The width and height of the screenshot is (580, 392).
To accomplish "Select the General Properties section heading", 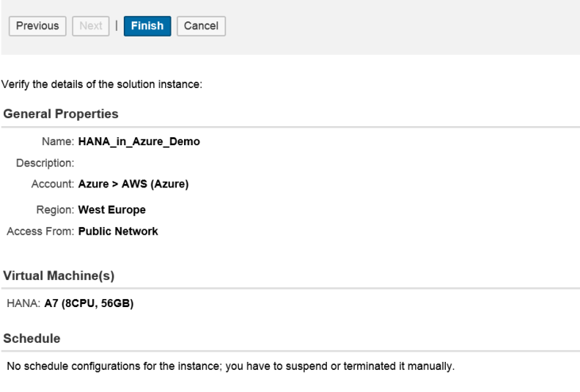I will pyautogui.click(x=61, y=114).
